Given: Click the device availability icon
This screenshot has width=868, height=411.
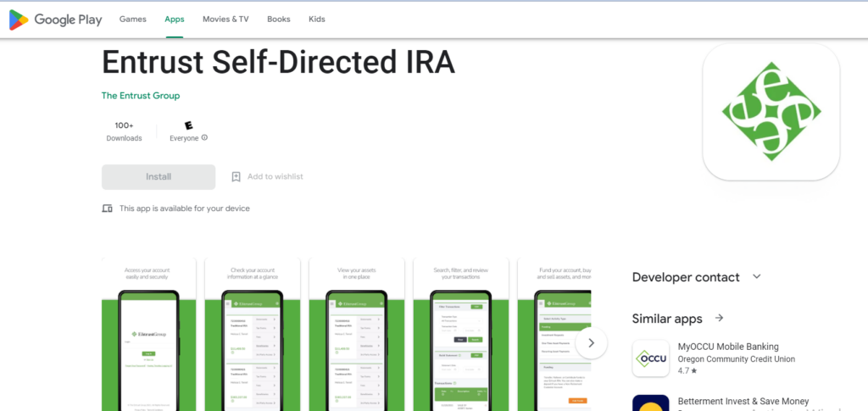Looking at the screenshot, I should (108, 208).
